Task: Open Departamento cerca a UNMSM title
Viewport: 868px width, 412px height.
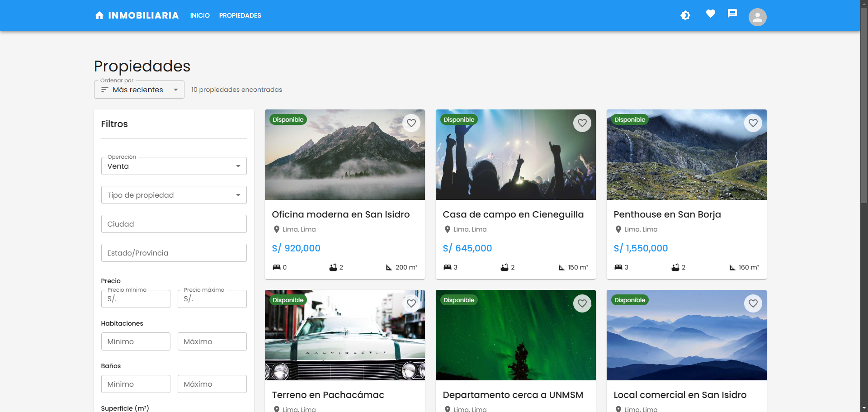Action: click(513, 395)
